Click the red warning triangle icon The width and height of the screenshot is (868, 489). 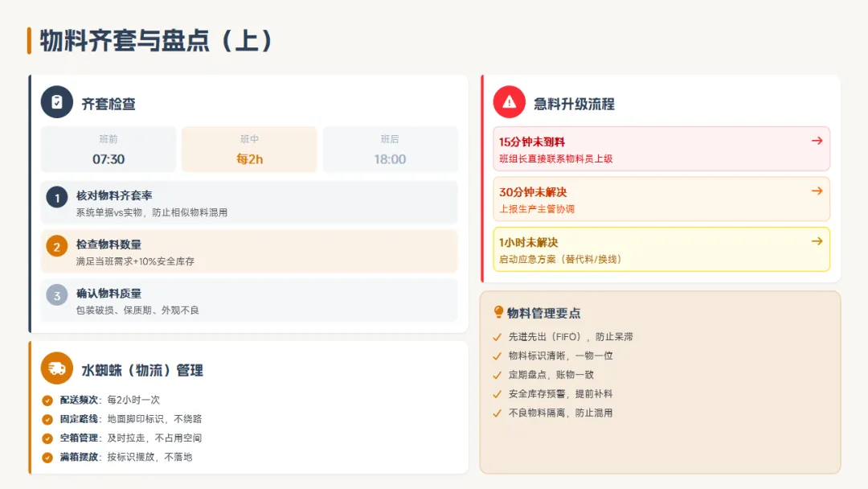509,102
